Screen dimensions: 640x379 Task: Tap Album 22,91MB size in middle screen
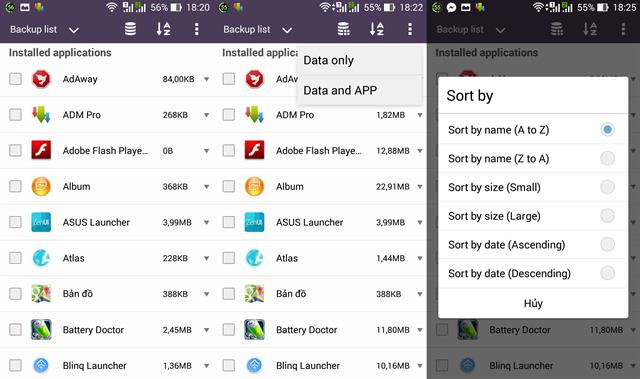(393, 186)
